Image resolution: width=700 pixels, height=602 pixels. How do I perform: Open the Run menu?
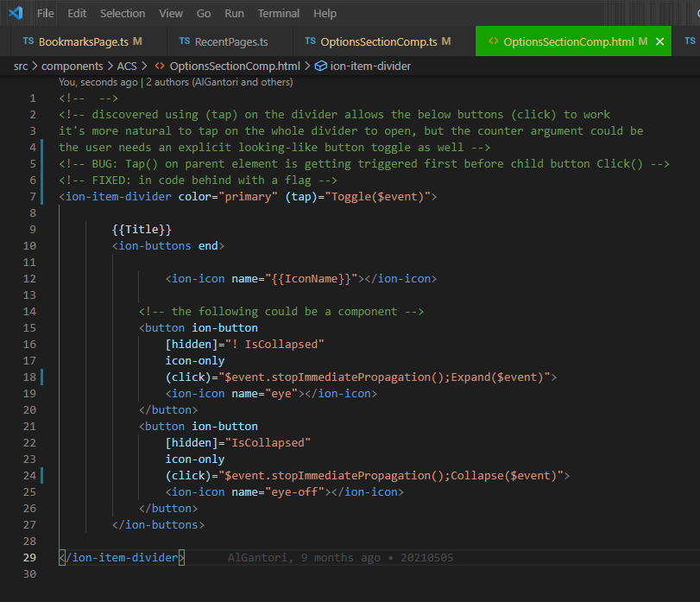(x=233, y=13)
